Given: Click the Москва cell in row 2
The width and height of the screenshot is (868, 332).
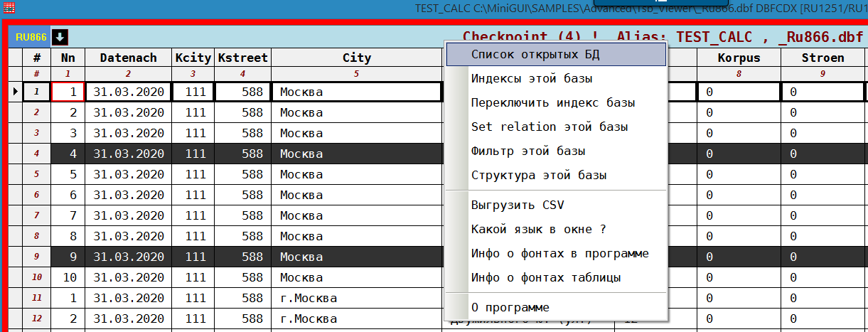Looking at the screenshot, I should (356, 112).
